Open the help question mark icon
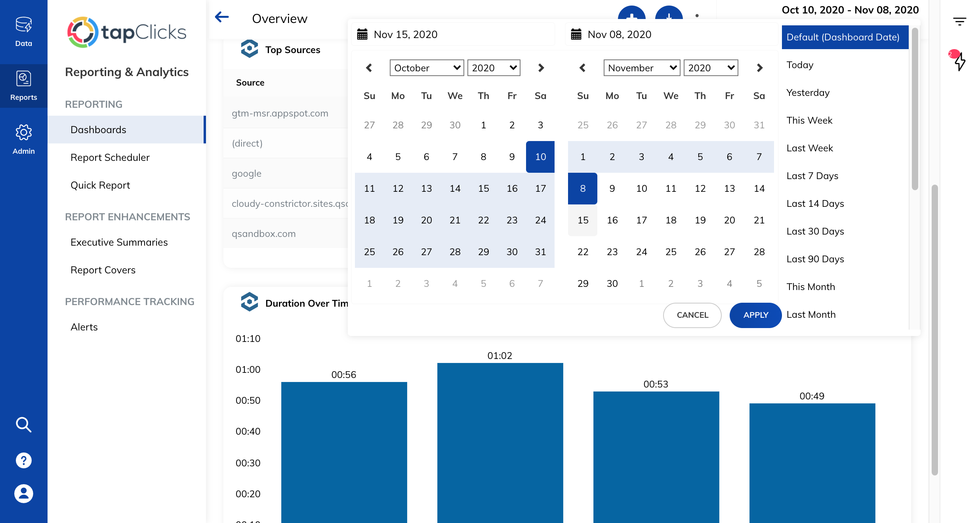The width and height of the screenshot is (980, 523). 24,460
